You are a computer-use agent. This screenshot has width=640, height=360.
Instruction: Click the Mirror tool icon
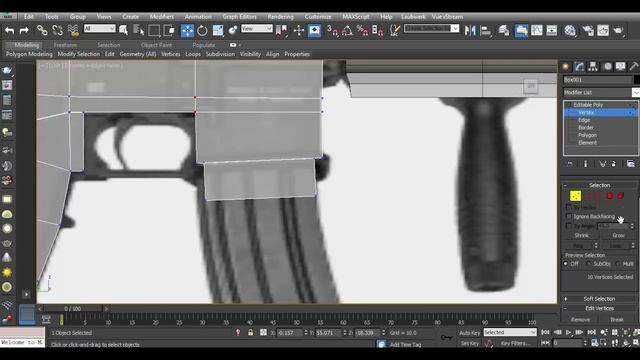coord(470,30)
